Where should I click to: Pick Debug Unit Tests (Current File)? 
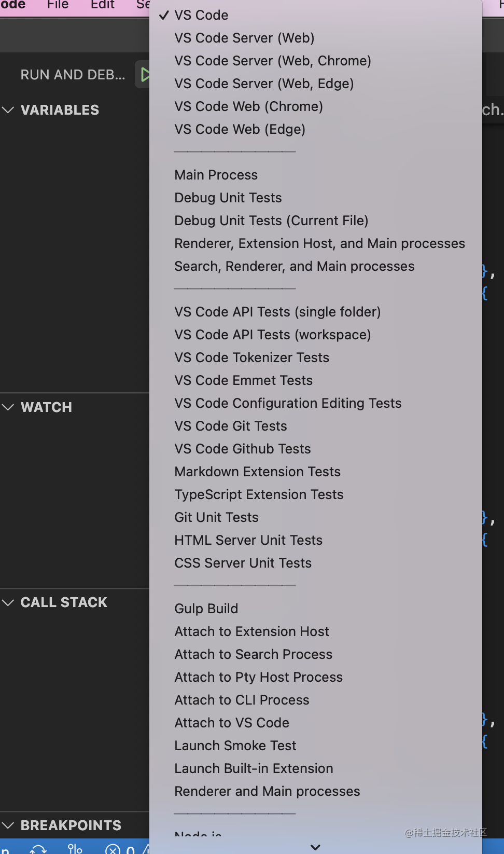pyautogui.click(x=315, y=221)
